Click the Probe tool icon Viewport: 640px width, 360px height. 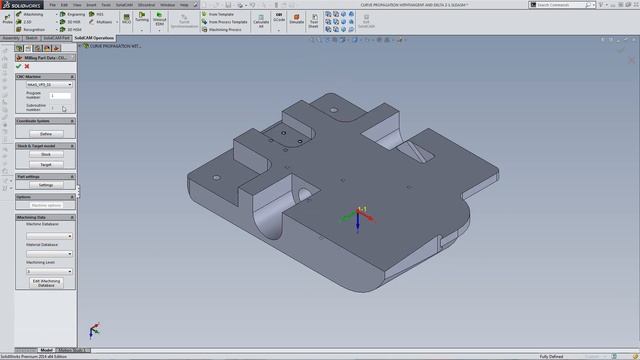click(x=7, y=18)
